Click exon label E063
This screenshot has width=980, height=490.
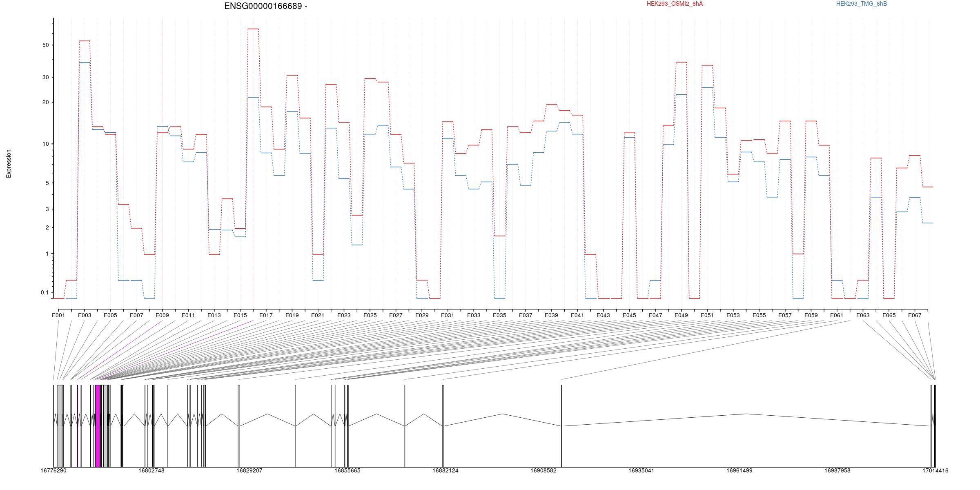point(863,315)
